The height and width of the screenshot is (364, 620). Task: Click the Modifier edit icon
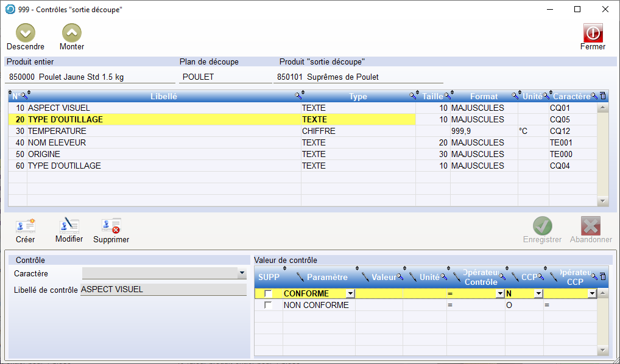click(69, 226)
